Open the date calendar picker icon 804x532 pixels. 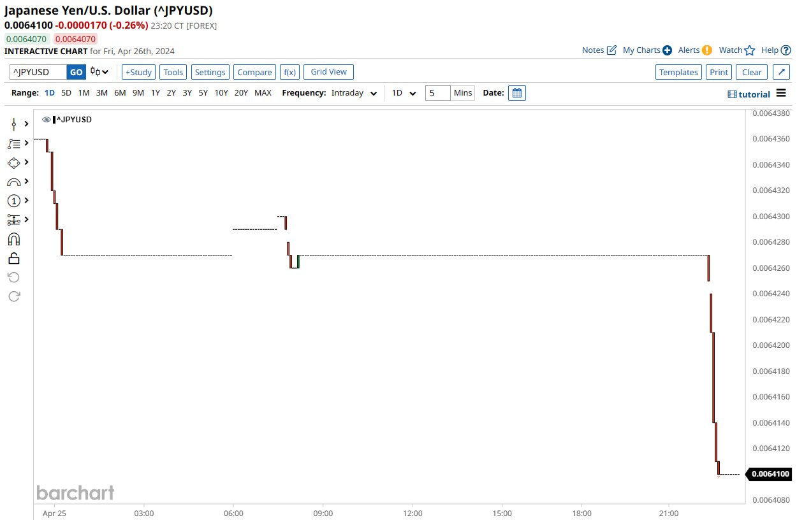(x=517, y=93)
